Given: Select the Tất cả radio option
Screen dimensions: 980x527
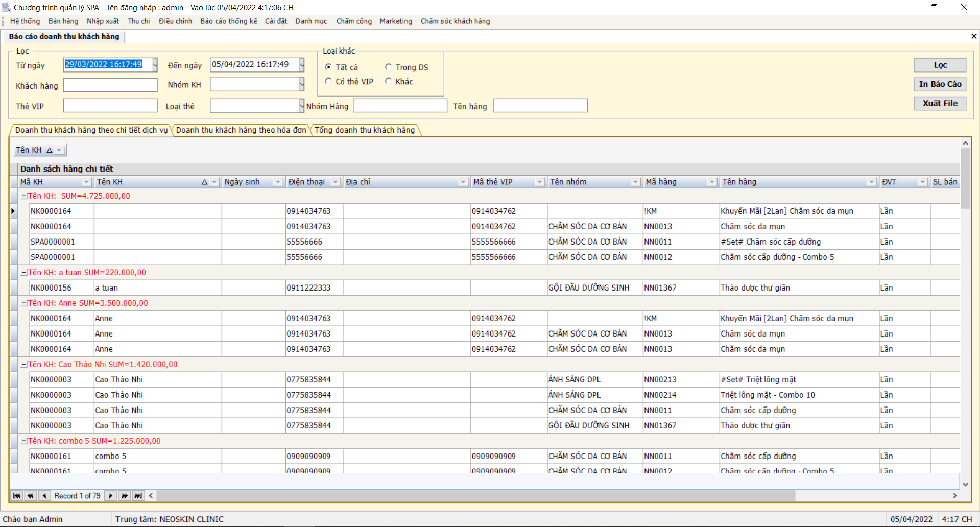Looking at the screenshot, I should point(328,67).
